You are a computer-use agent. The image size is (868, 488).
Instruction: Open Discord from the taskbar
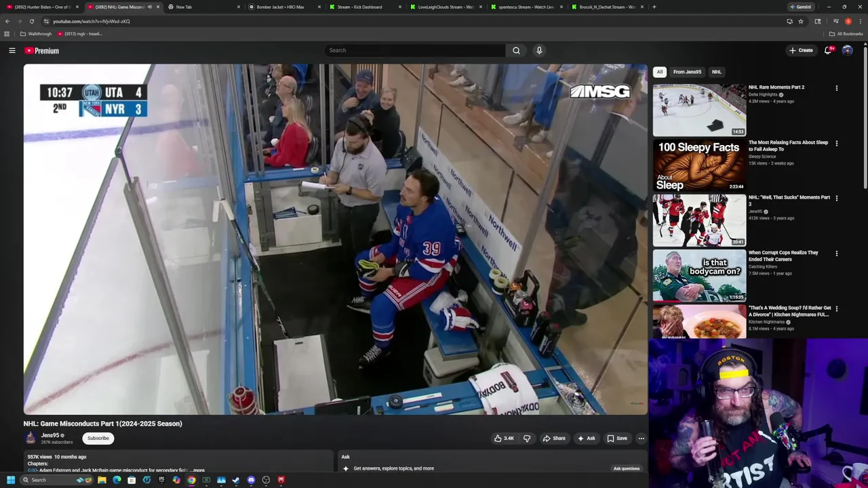click(x=251, y=480)
